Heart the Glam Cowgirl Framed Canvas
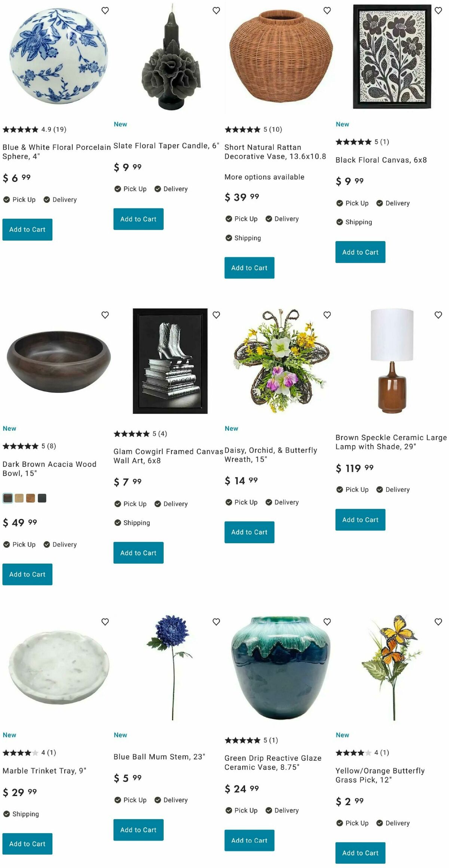 (216, 315)
